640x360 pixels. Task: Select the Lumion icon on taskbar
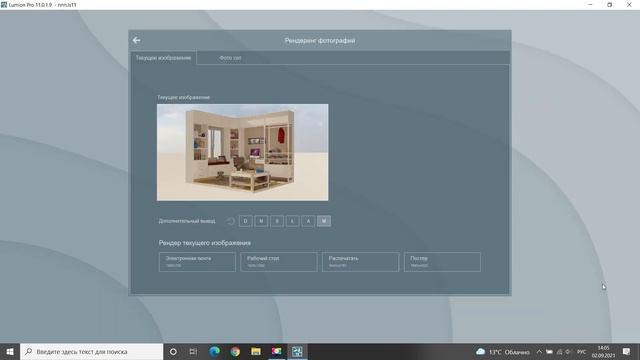297,351
